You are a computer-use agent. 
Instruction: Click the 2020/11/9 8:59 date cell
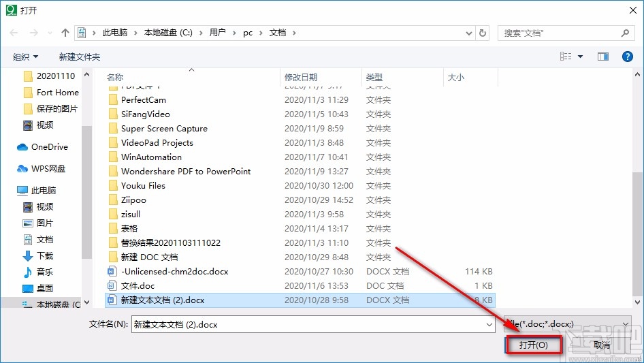pos(315,129)
